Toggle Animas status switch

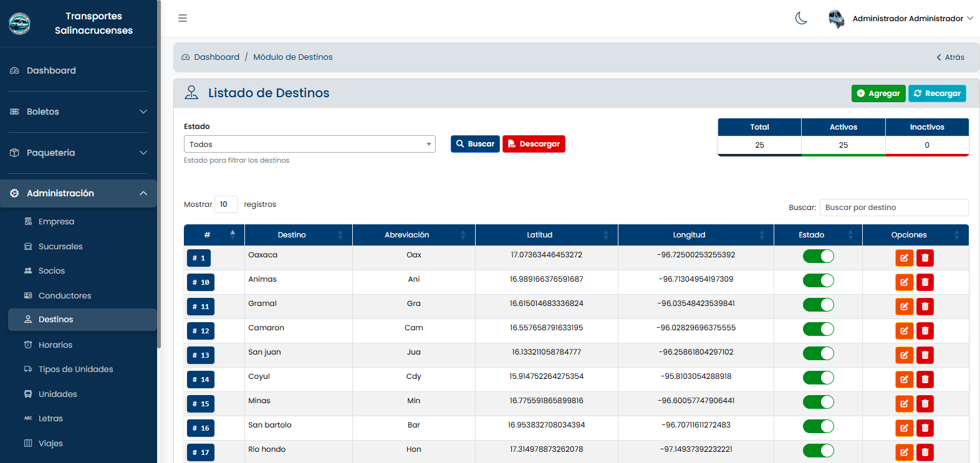[x=818, y=280]
